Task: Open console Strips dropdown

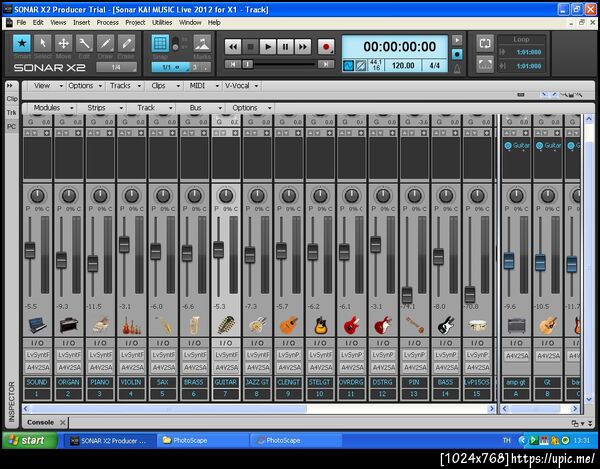Action: click(x=105, y=108)
